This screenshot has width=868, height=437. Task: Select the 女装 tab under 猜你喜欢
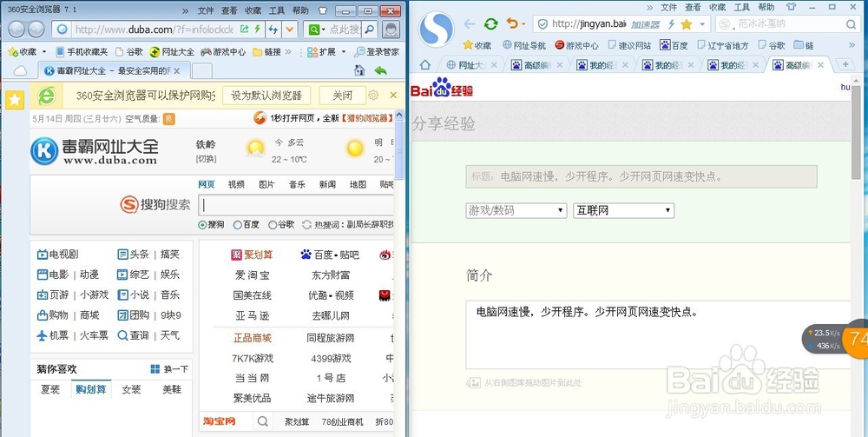pyautogui.click(x=131, y=389)
